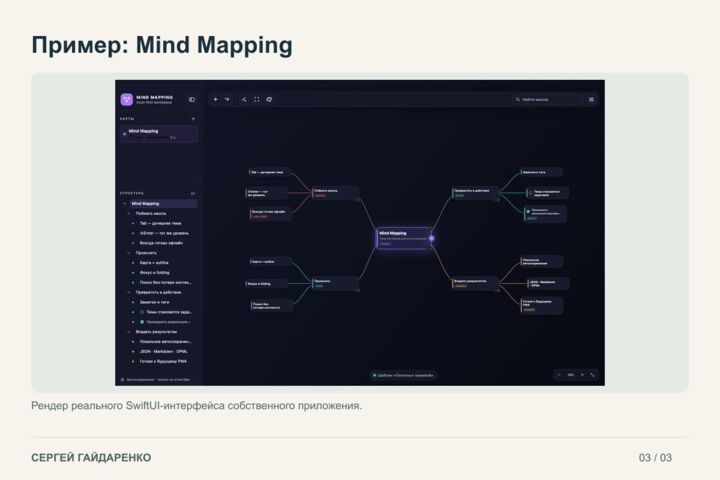The image size is (720, 480).
Task: Toggle the green completed circle on canvas task node
Action: [528, 212]
